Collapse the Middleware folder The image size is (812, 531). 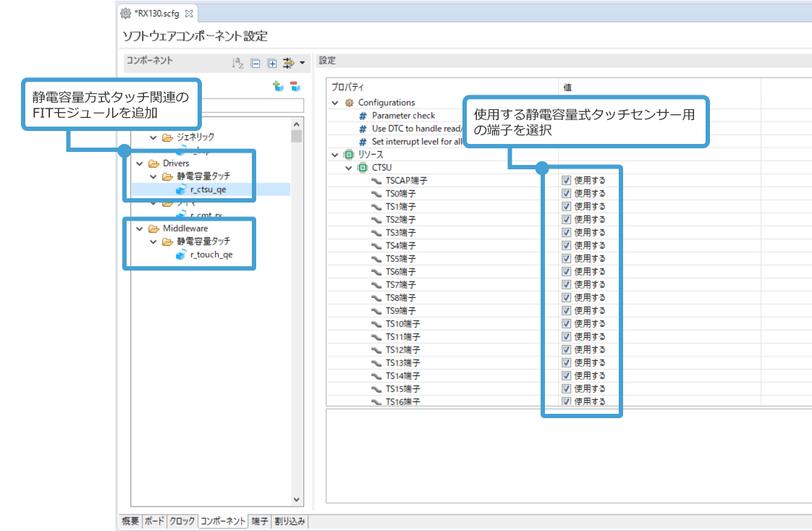click(140, 229)
